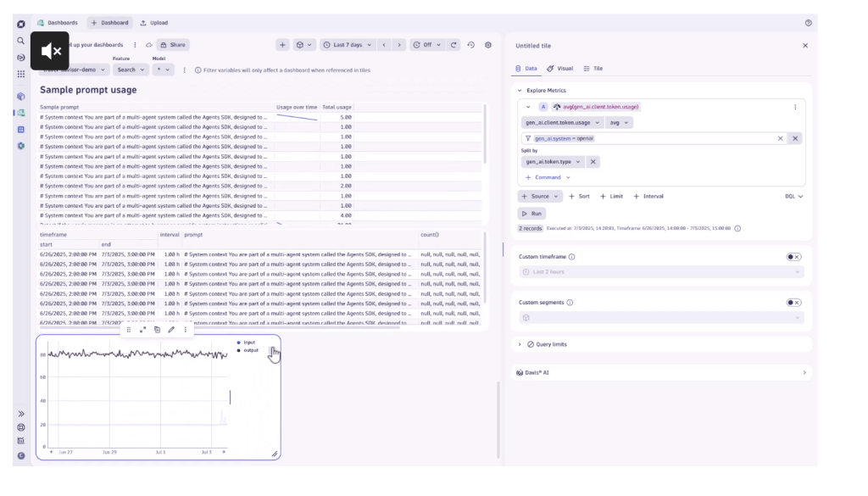Click the Share button

172,45
